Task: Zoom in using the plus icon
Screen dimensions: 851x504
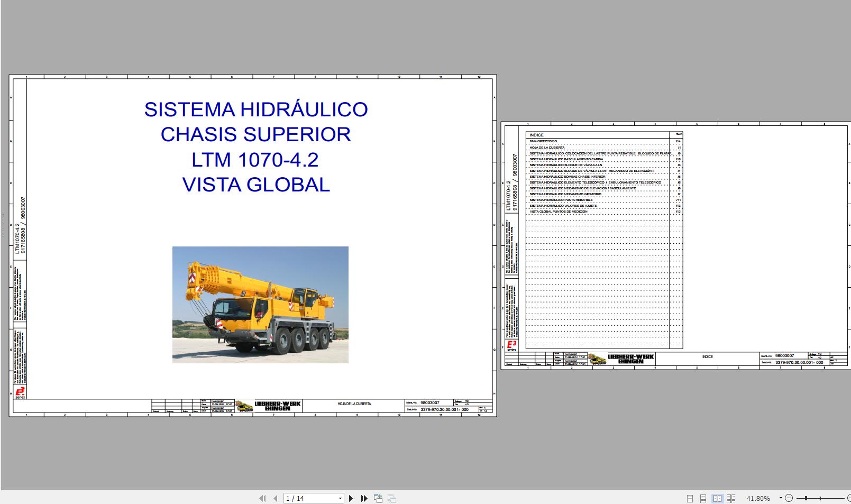Action: click(x=848, y=498)
